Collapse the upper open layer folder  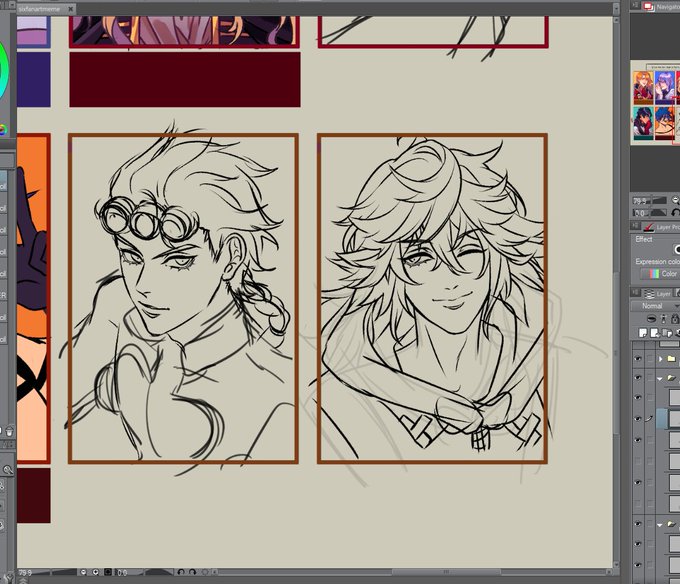[660, 378]
